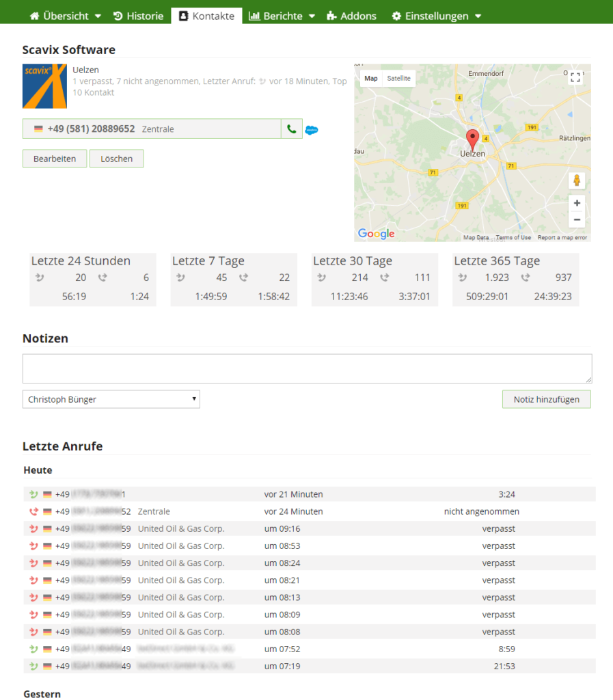Open the Addons menu item
This screenshot has height=700, width=613.
point(351,16)
